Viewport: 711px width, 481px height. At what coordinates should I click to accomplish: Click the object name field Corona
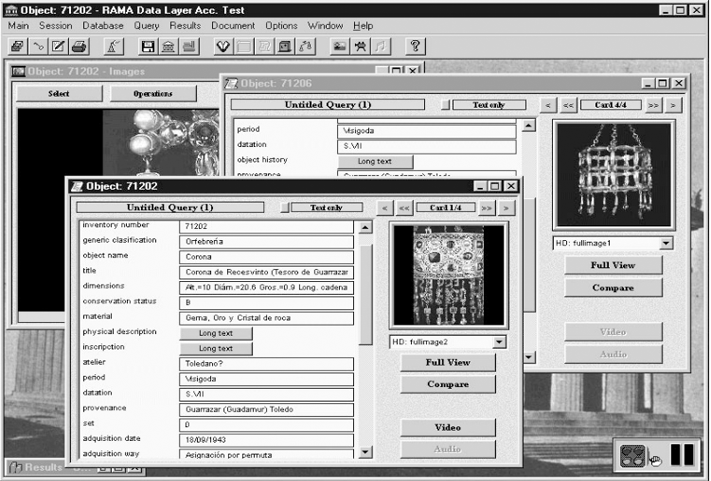pos(266,257)
